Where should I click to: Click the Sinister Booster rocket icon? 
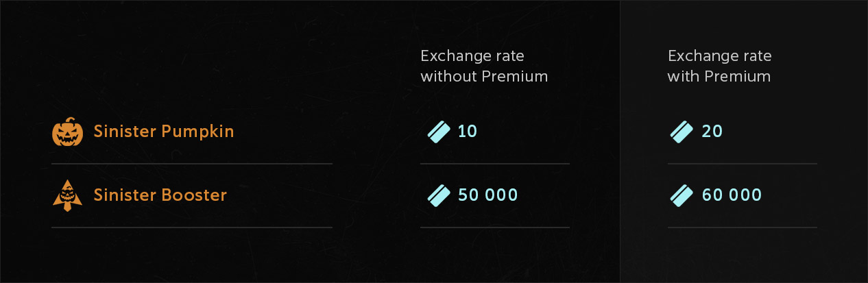coord(67,196)
